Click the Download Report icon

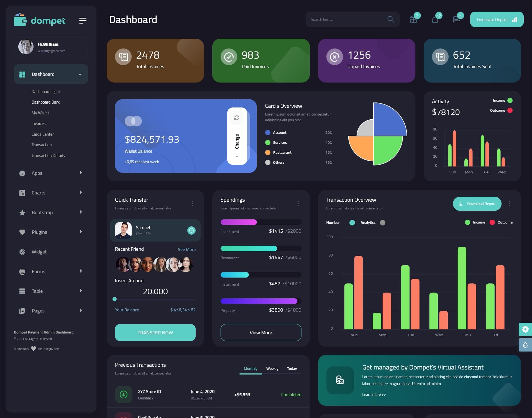[x=461, y=203]
